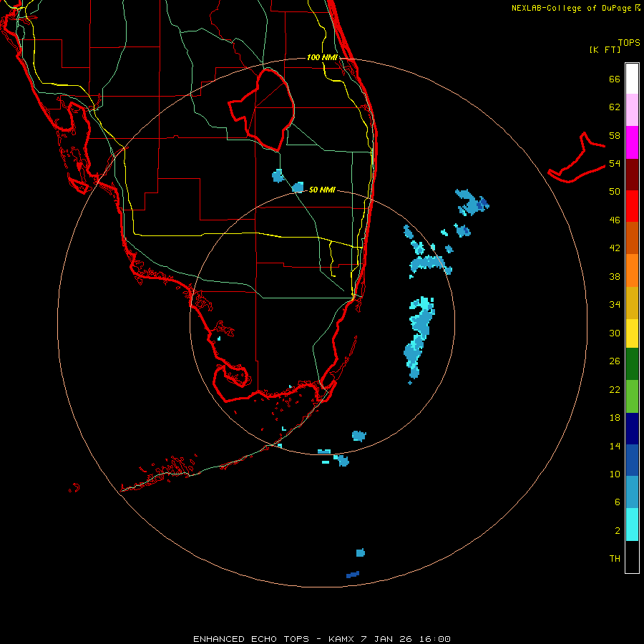Select the bright red scale swatch
The image size is (644, 644).
[632, 206]
